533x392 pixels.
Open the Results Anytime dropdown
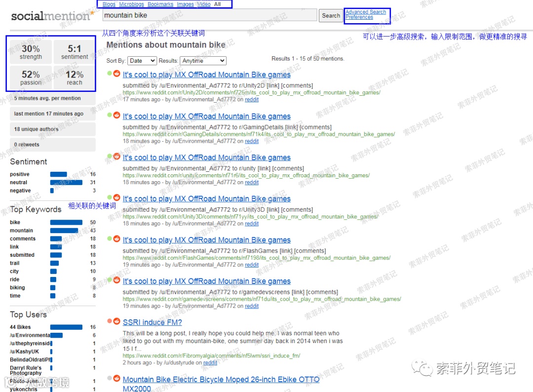point(203,61)
